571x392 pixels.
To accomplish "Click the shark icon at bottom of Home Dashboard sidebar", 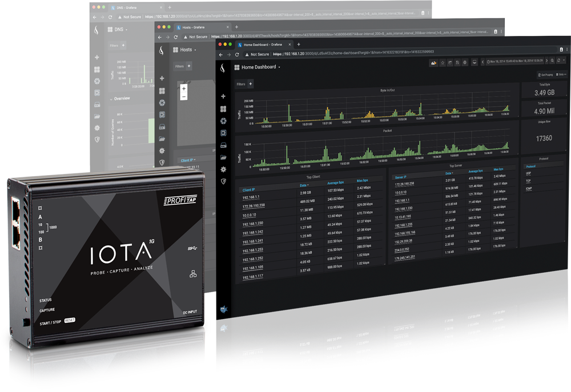I will click(224, 309).
